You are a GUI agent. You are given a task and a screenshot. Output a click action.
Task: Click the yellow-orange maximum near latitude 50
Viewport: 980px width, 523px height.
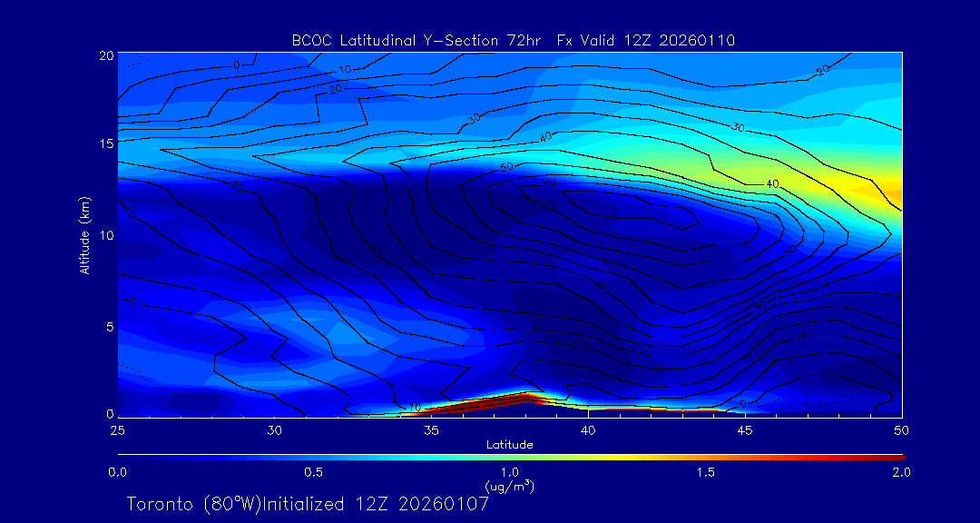pos(885,191)
